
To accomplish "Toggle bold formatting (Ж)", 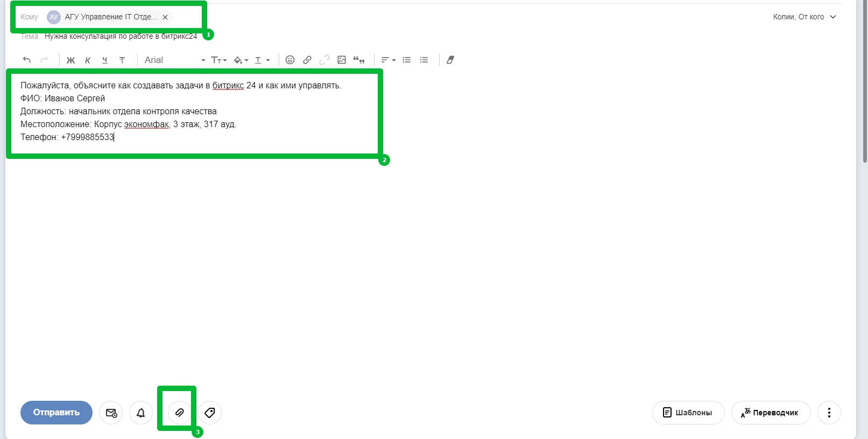I will [70, 60].
